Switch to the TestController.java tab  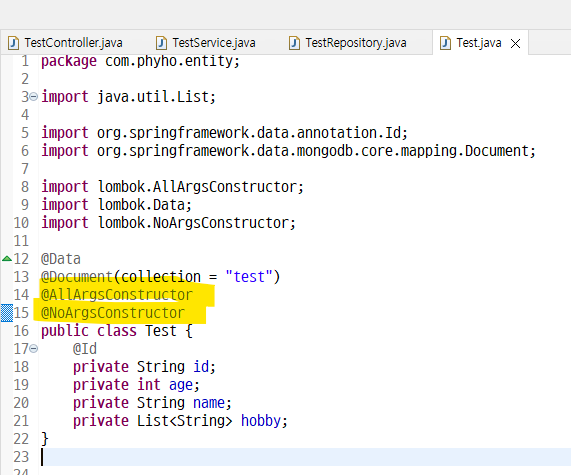[x=66, y=43]
